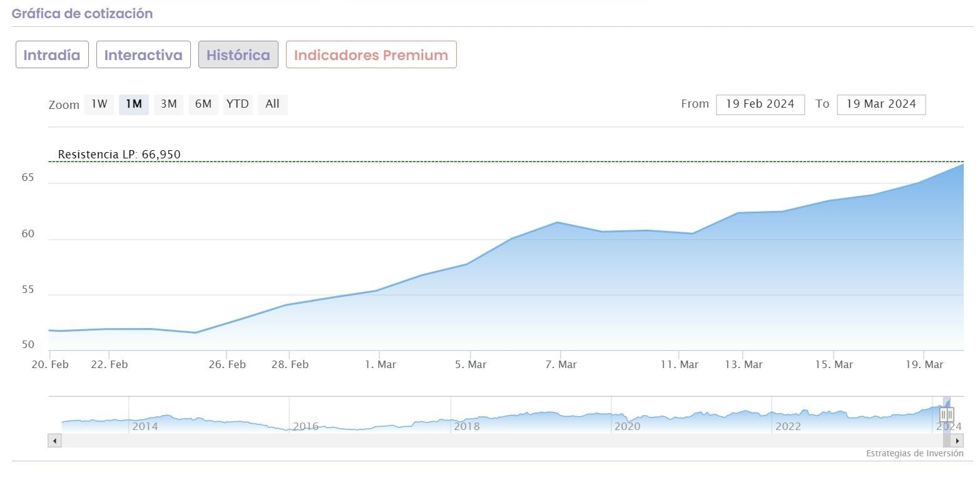Set zoom range to 6M

click(x=203, y=104)
